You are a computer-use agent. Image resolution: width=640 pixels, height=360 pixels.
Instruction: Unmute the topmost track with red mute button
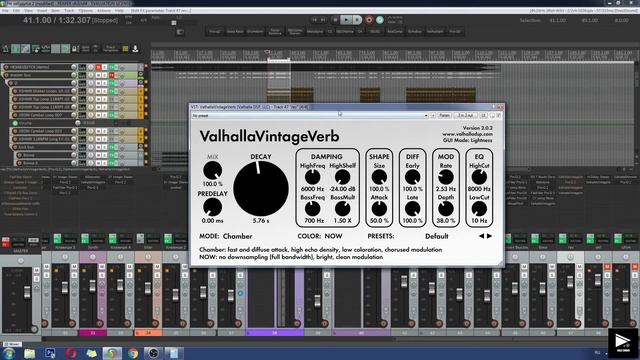click(x=98, y=67)
